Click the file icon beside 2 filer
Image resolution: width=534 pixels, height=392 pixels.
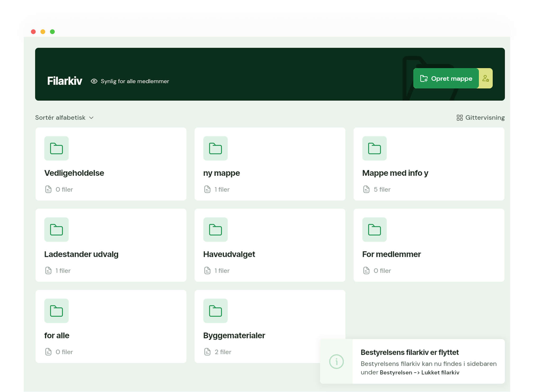point(207,352)
